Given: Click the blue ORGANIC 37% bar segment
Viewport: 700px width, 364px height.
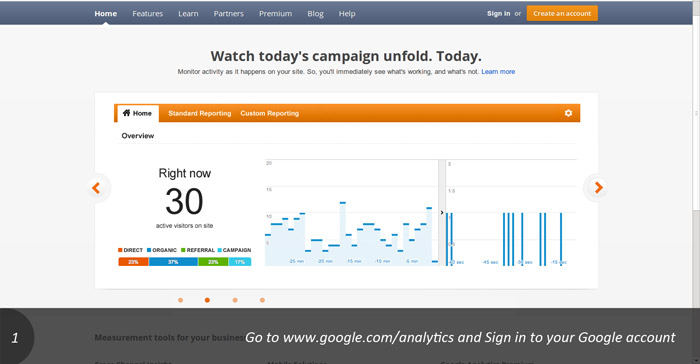Looking at the screenshot, I should coord(173,262).
